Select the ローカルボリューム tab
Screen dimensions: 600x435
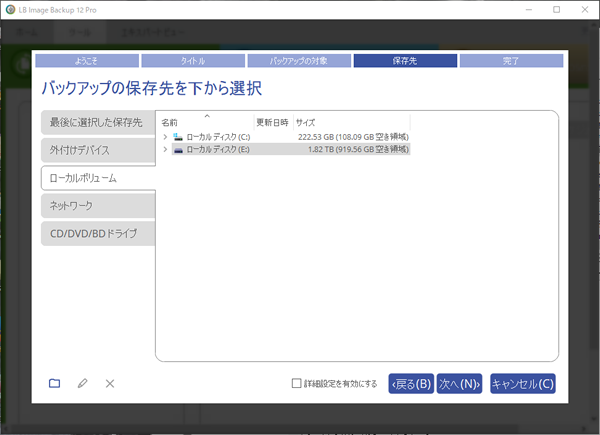point(98,178)
